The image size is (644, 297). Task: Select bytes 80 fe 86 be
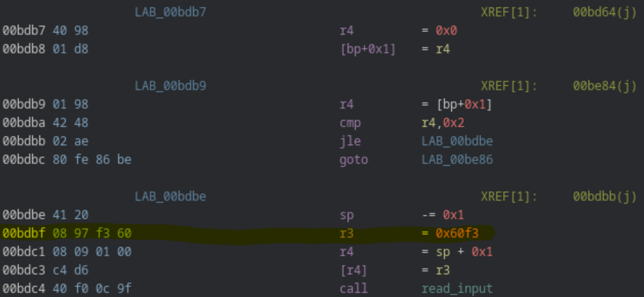click(x=92, y=160)
